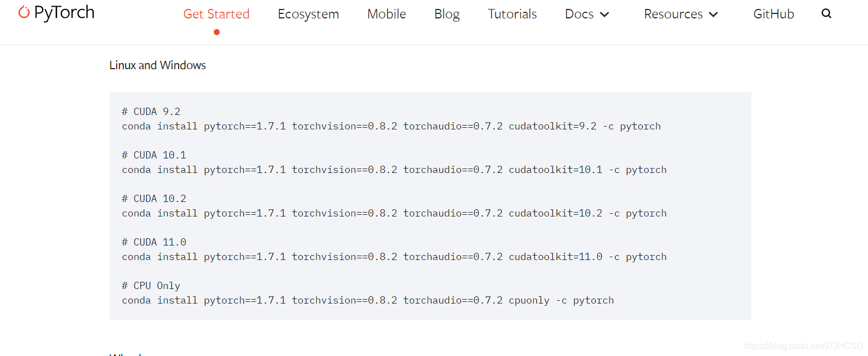Expand the Resources dropdown menu

[x=681, y=14]
